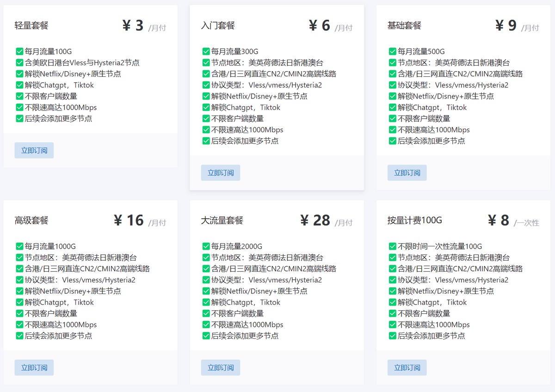Click 立即订阅 on the 大流量套餐 card
The image size is (555, 392).
pos(221,367)
